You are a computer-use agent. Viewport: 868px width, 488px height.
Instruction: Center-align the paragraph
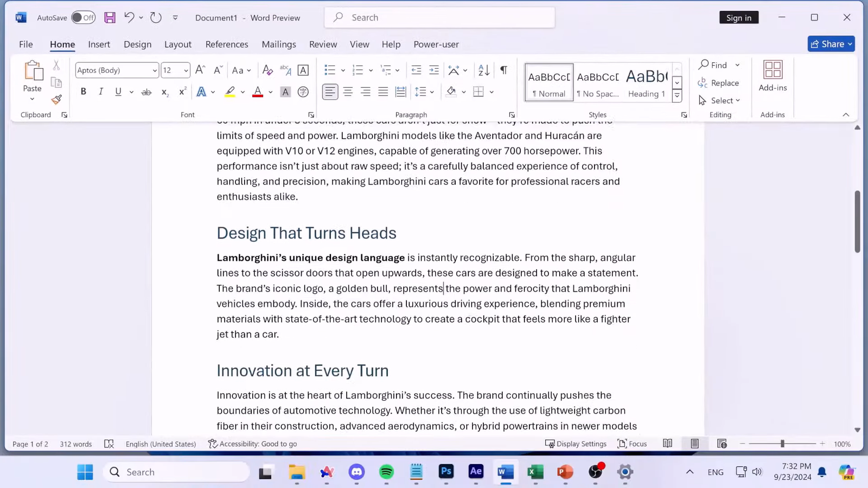tap(347, 92)
